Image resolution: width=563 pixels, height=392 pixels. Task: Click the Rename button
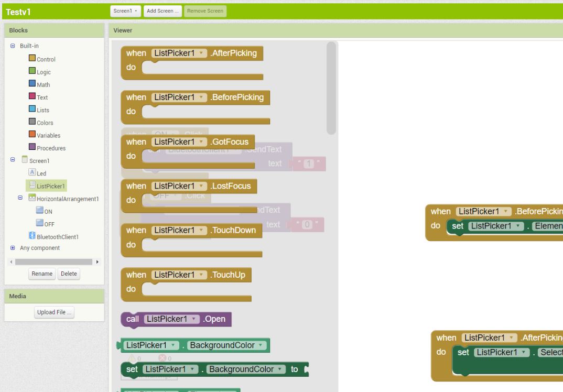(42, 274)
